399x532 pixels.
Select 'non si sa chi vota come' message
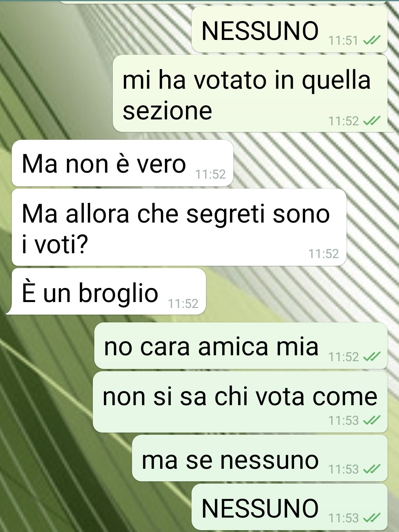pos(240,402)
